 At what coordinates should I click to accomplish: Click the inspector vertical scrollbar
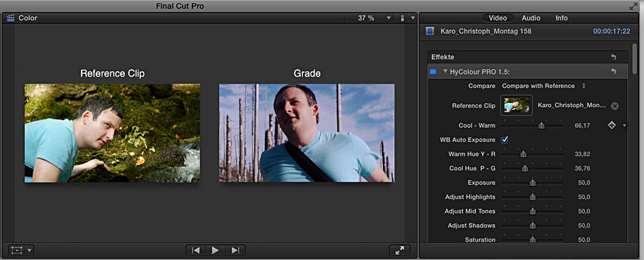tap(635, 58)
